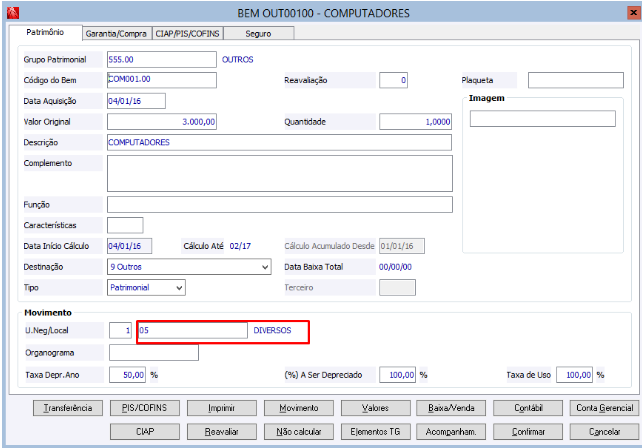Click the Acompanham. button
Image resolution: width=642 pixels, height=448 pixels.
pyautogui.click(x=451, y=432)
